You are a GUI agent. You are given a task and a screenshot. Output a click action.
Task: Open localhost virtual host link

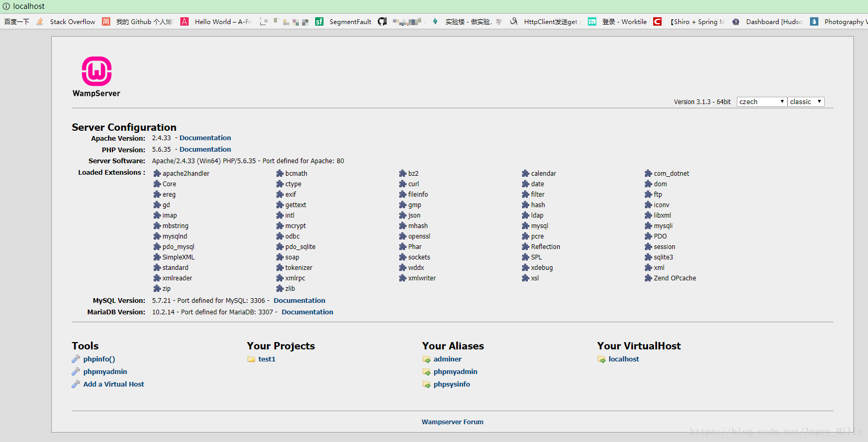point(623,359)
